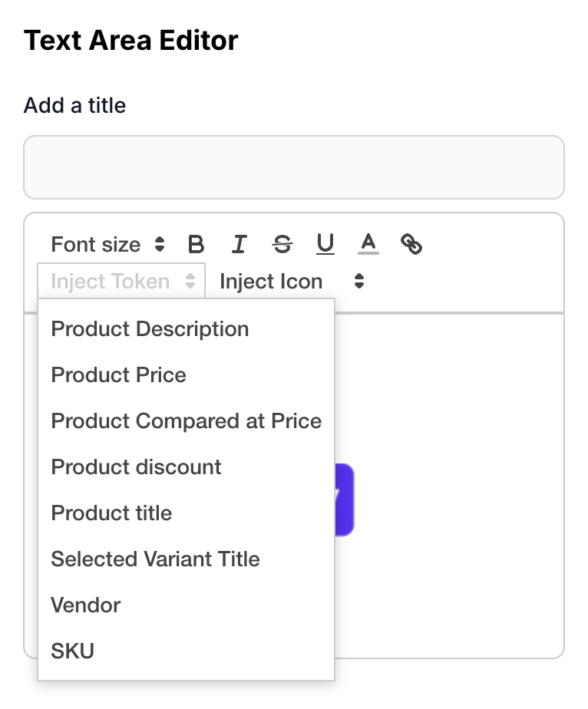
Task: Pick Product Compared at Price token
Action: coord(186,421)
